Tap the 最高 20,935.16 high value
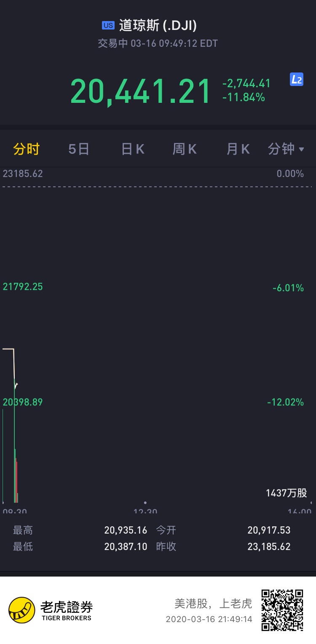The image size is (316, 644). [x=126, y=530]
